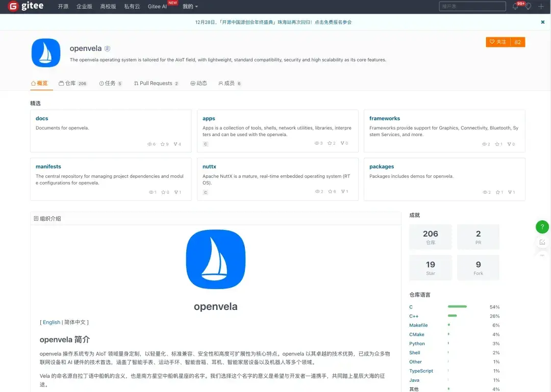
Task: Click the C++ language percentage bar
Action: click(x=452, y=316)
